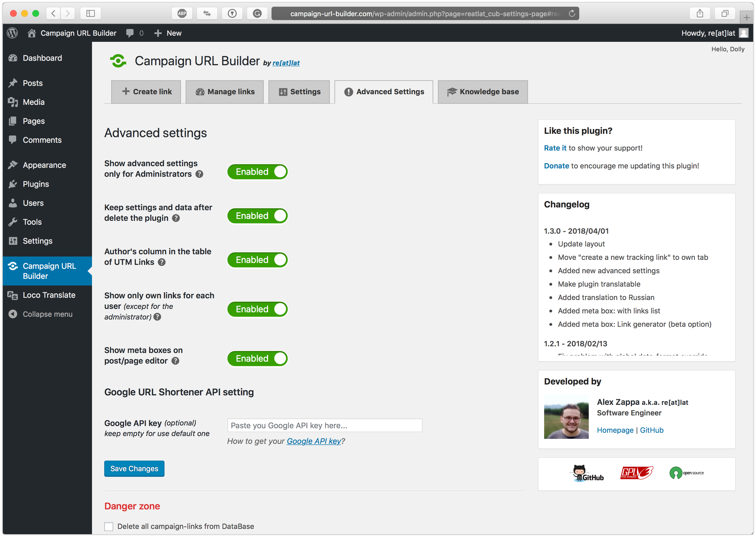Click the Safari share icon

click(700, 14)
